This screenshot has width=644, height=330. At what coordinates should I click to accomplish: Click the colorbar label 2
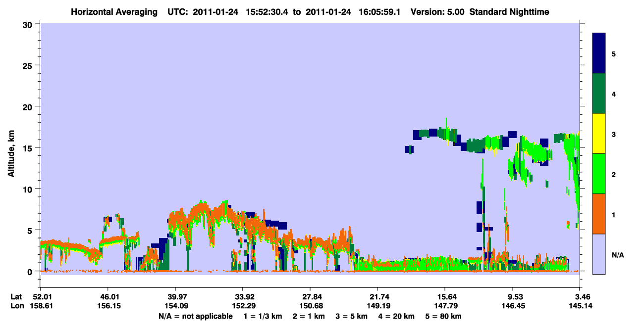(x=614, y=174)
